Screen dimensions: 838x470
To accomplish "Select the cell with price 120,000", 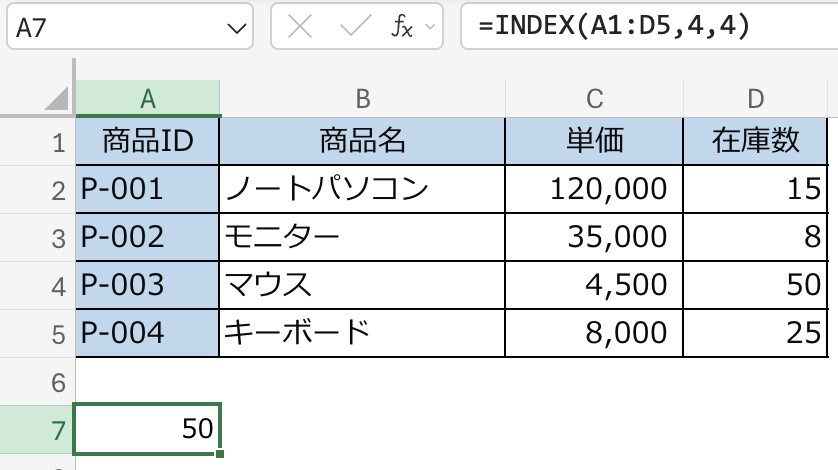I will click(594, 189).
